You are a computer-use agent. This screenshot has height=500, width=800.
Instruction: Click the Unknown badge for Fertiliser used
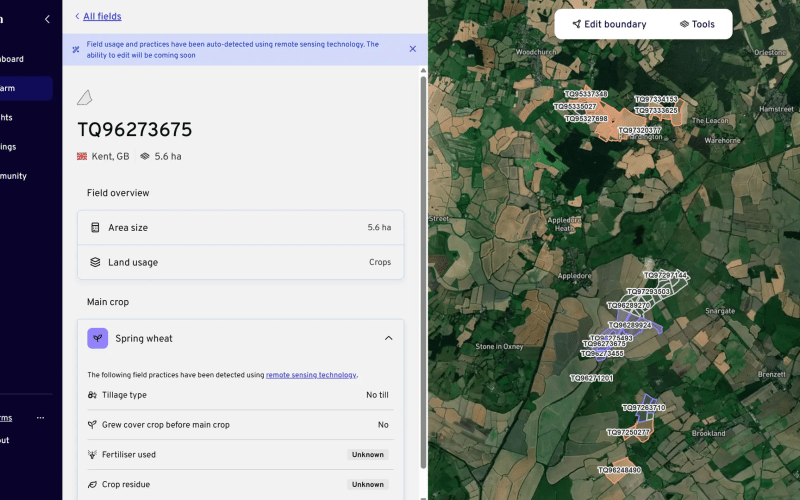point(368,455)
